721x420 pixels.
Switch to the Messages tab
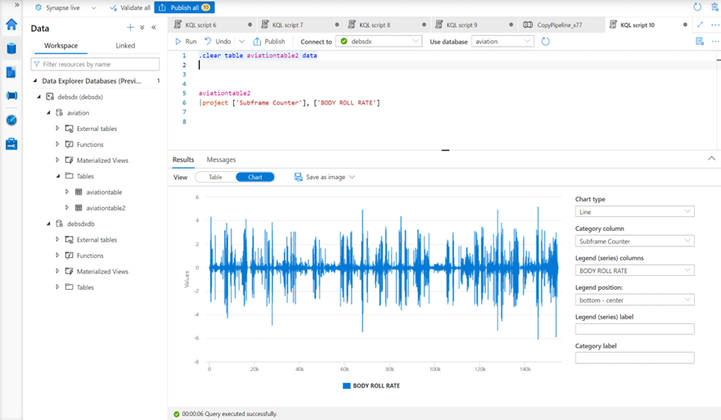click(221, 160)
